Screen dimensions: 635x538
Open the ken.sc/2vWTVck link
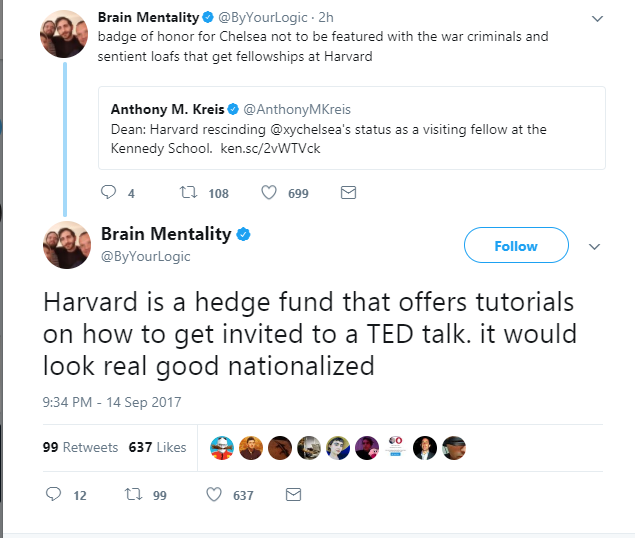pyautogui.click(x=270, y=148)
